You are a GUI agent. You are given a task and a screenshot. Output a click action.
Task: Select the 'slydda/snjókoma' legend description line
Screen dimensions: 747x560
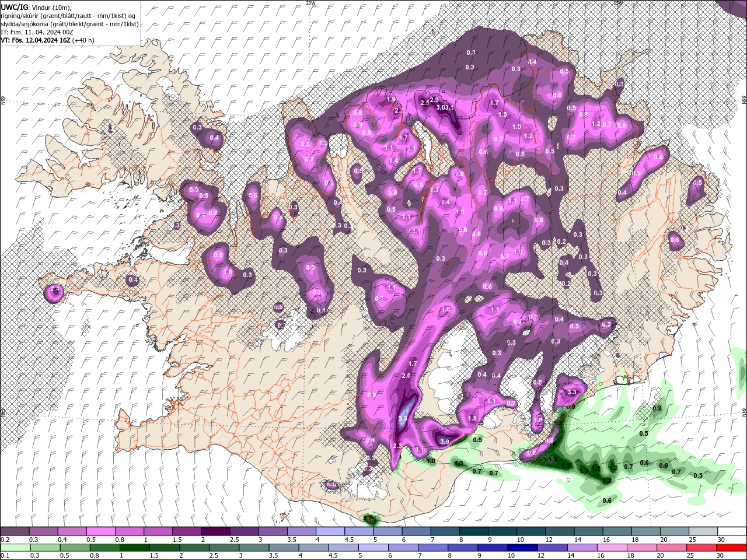[69, 24]
